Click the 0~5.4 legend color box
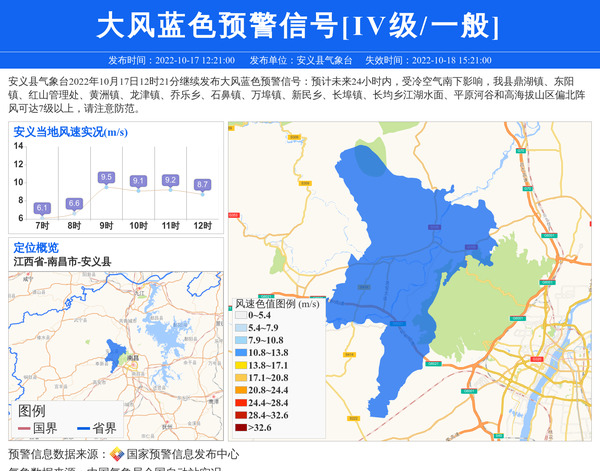Screen dimensions: 600x471 240,316
